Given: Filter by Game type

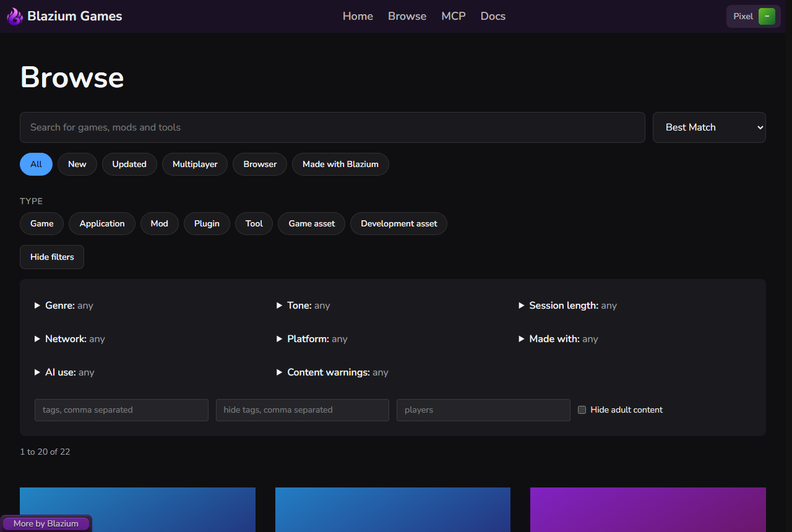Looking at the screenshot, I should 41,223.
